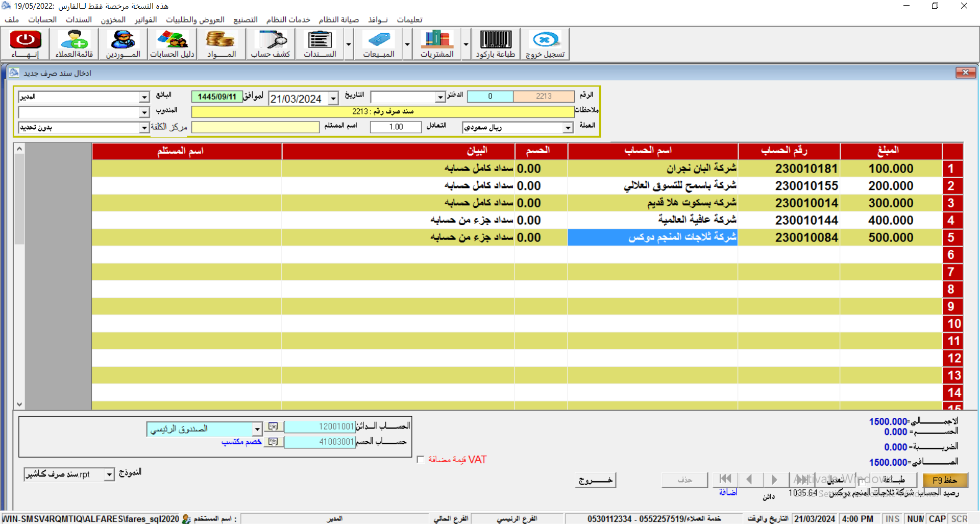
Task: Open the delegate المندوب dropdown
Action: tap(144, 112)
